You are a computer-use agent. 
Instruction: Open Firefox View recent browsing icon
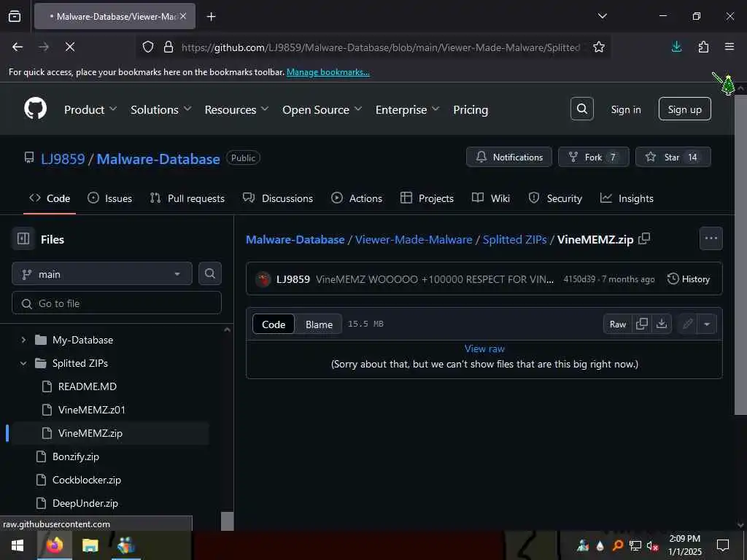[x=15, y=16]
